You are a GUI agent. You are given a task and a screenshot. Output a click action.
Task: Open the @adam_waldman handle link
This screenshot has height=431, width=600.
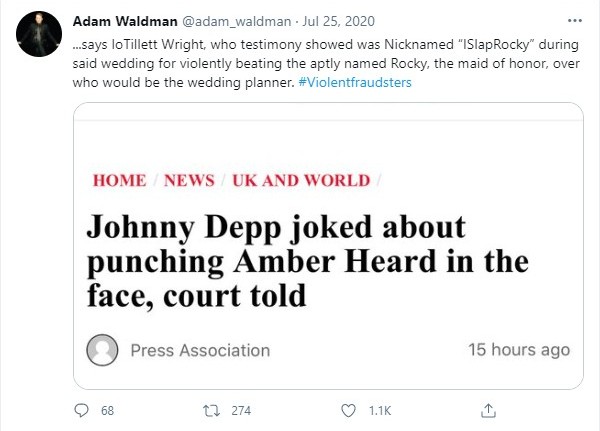236,21
